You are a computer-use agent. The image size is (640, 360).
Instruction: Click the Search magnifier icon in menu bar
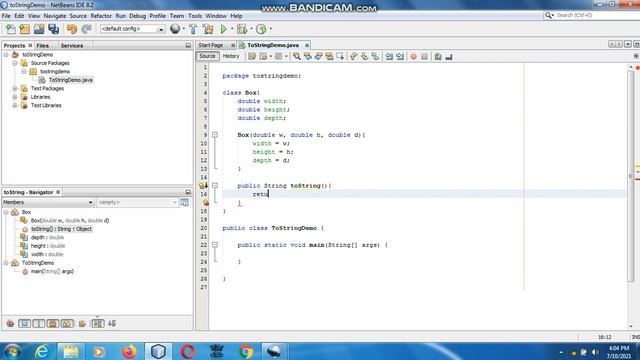point(549,15)
